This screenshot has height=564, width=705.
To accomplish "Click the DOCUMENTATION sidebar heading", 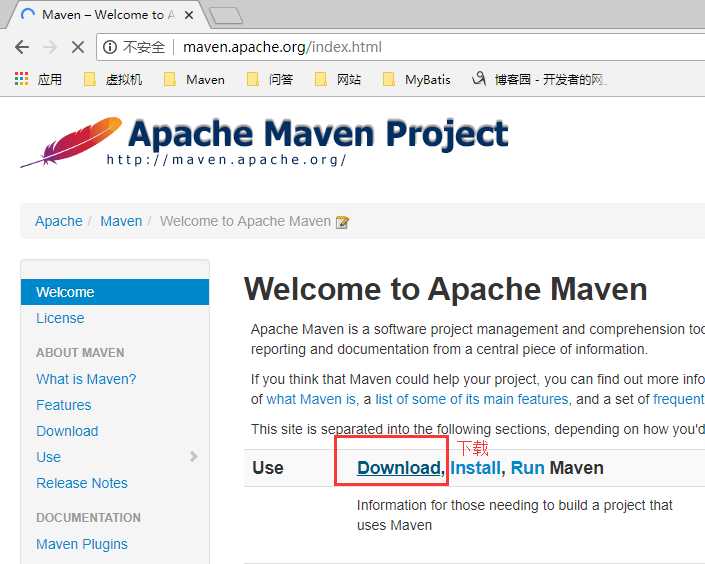I will click(89, 518).
